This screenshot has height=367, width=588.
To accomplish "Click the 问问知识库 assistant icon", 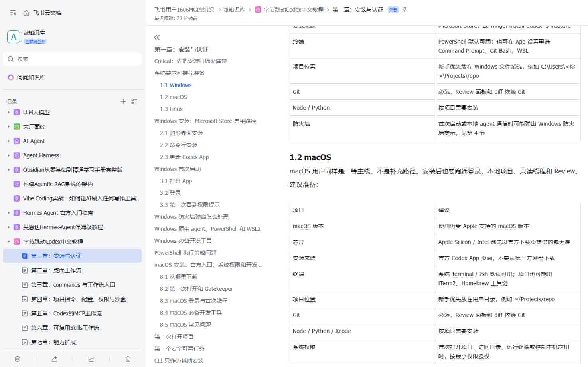I will tap(11, 77).
